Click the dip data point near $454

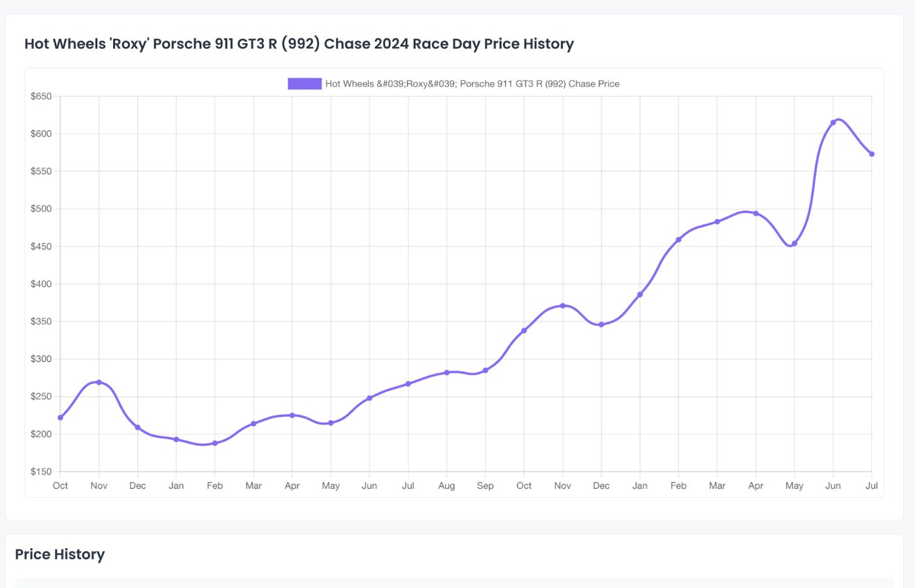[795, 244]
